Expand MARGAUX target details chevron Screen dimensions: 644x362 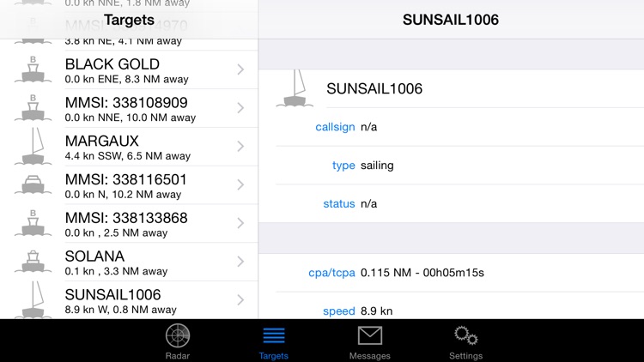[x=240, y=147]
